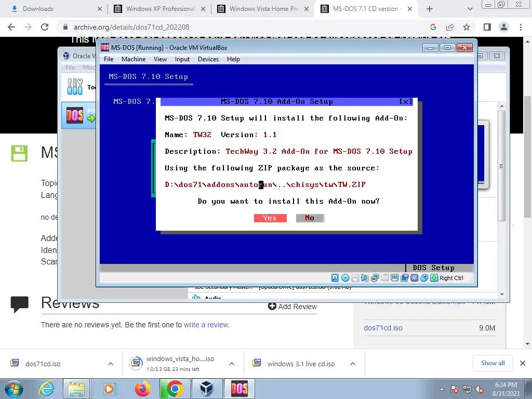
Task: Click the Google icon in Chrome address bar
Action: pyautogui.click(x=433, y=27)
